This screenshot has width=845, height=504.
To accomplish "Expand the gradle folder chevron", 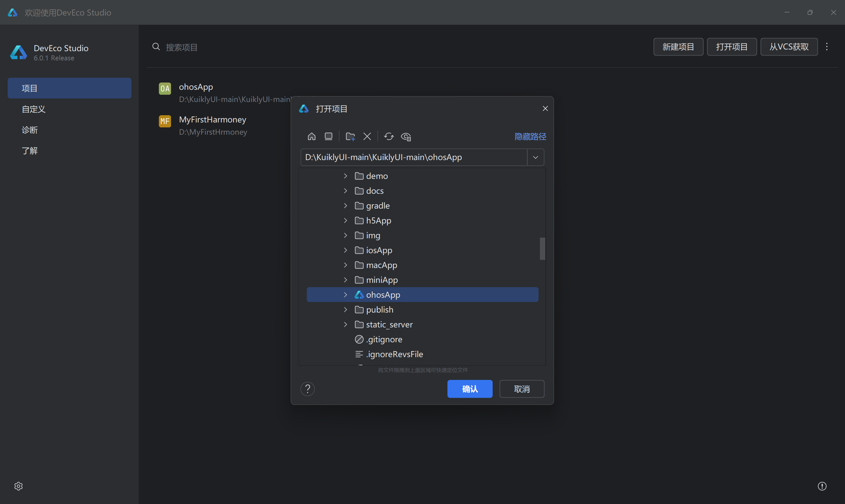I will click(345, 206).
